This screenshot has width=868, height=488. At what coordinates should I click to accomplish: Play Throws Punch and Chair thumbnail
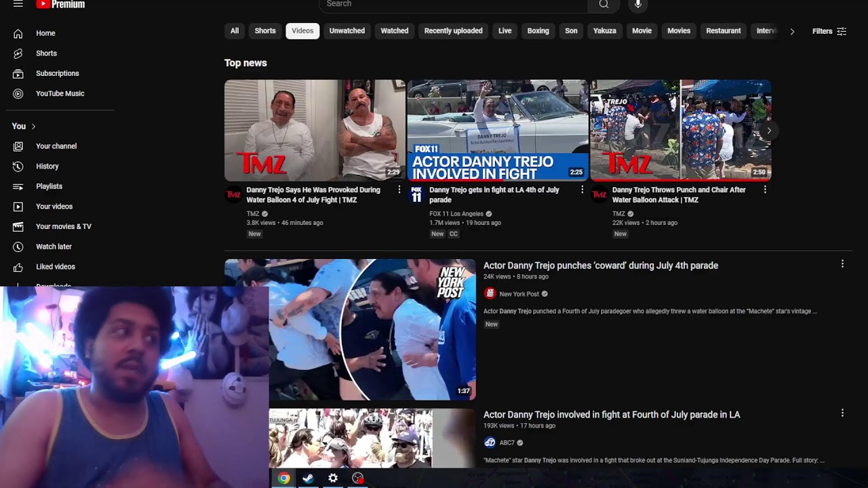pyautogui.click(x=681, y=130)
